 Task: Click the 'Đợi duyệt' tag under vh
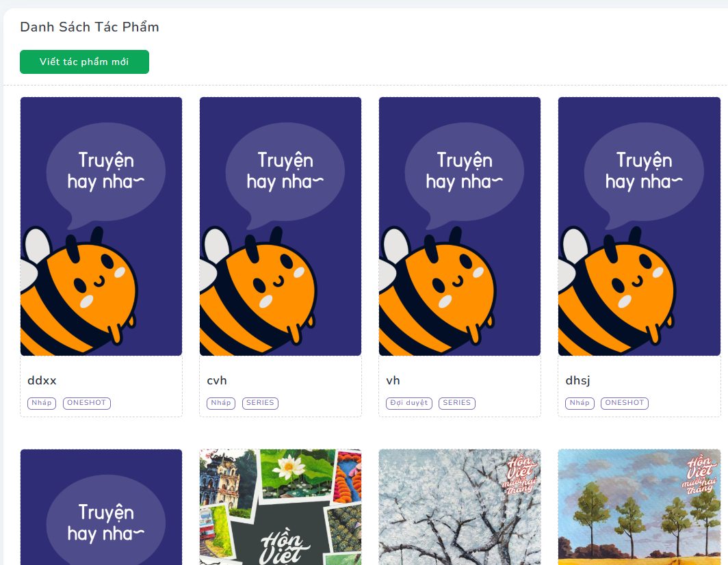tap(409, 403)
